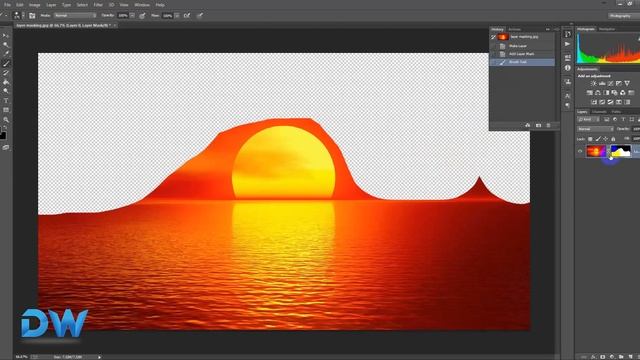Select the Zoom tool in the toolbox
The height and width of the screenshot is (360, 640).
[x=6, y=120]
